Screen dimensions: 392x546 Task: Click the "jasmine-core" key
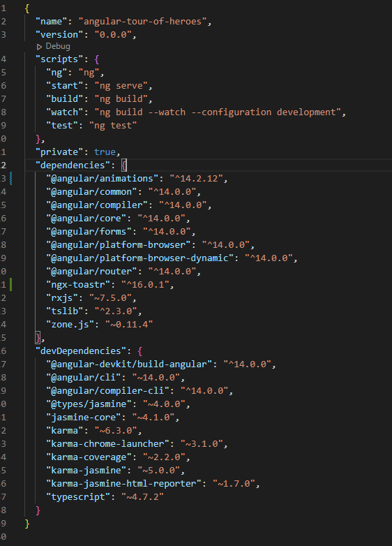pos(86,417)
